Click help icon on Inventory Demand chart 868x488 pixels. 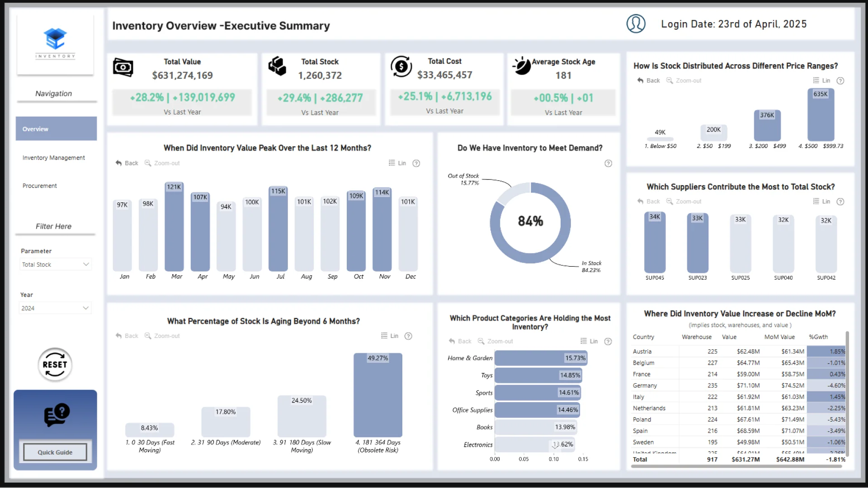coord(608,164)
